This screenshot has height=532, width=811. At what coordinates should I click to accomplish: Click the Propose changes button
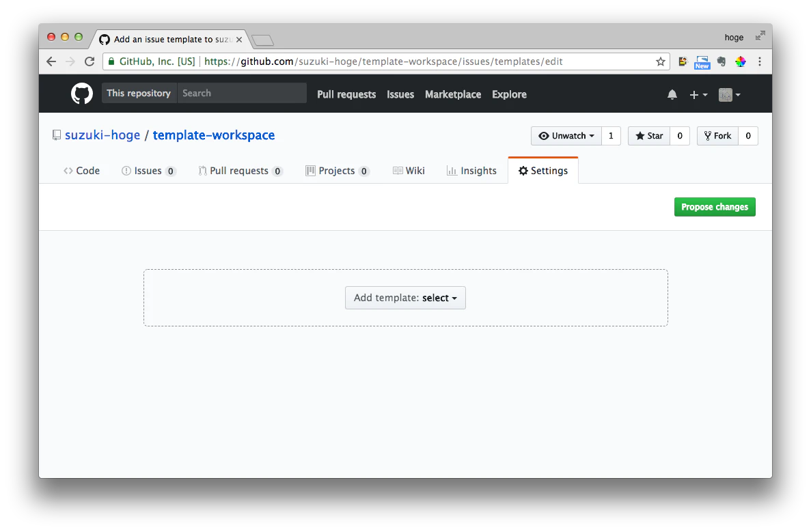[715, 207]
